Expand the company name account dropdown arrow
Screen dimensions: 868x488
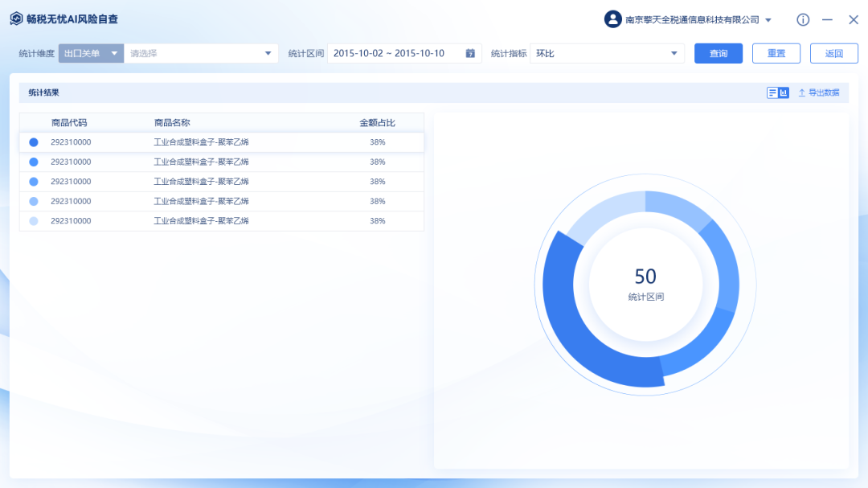(x=768, y=20)
